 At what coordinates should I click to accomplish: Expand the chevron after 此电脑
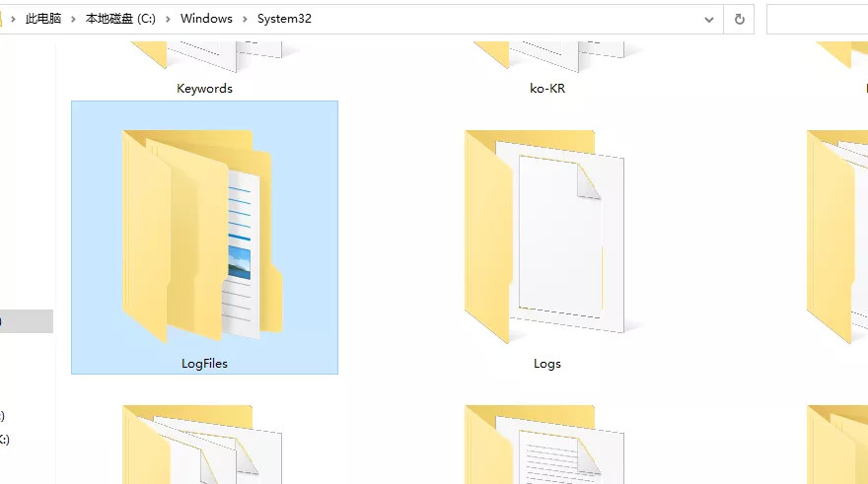73,20
